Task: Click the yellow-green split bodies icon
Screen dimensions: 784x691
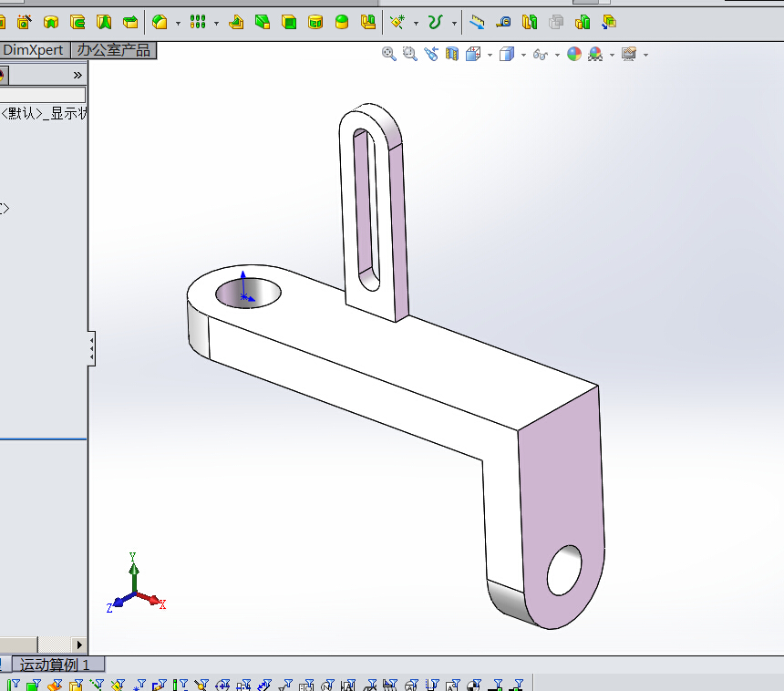Action: coord(530,22)
